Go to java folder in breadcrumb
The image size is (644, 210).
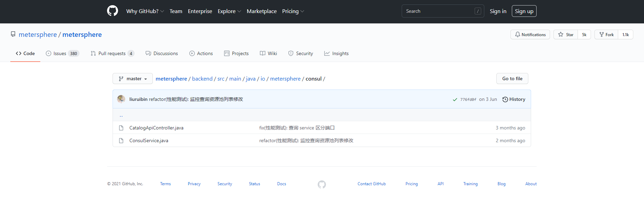pyautogui.click(x=251, y=78)
